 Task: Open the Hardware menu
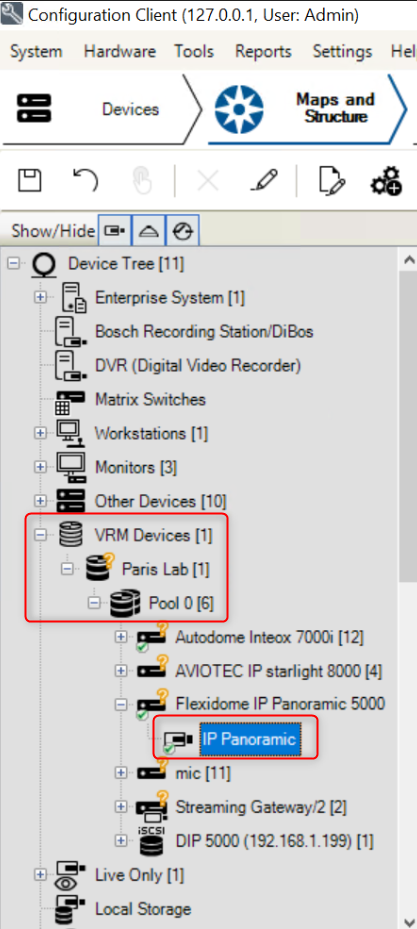coord(122,52)
